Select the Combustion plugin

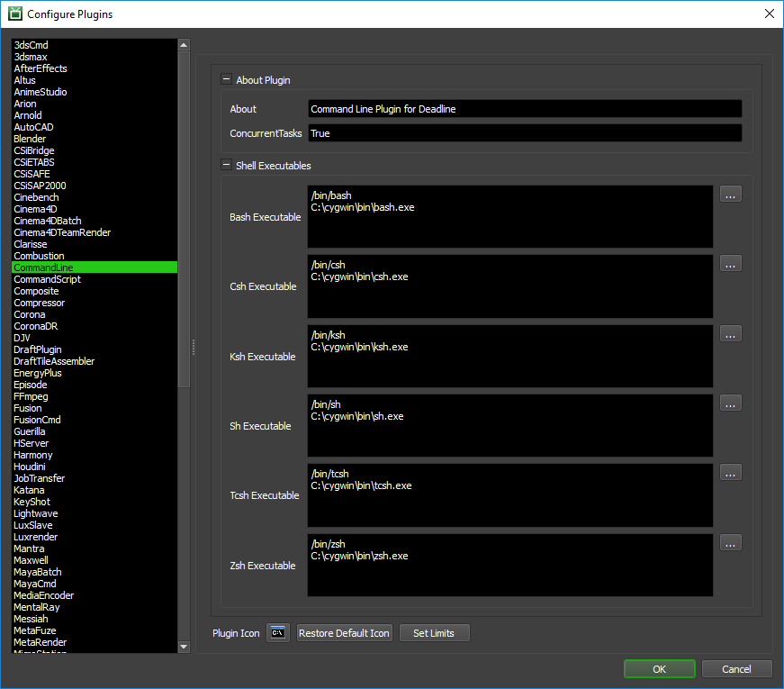click(x=95, y=256)
